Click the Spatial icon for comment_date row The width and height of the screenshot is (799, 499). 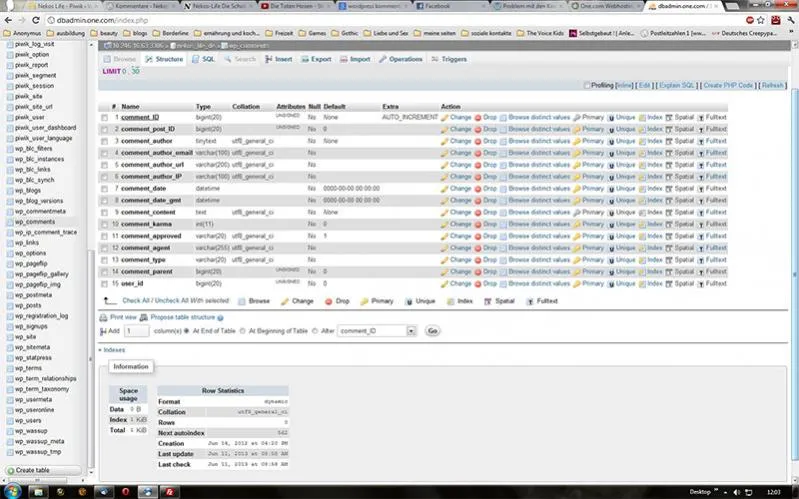point(669,189)
